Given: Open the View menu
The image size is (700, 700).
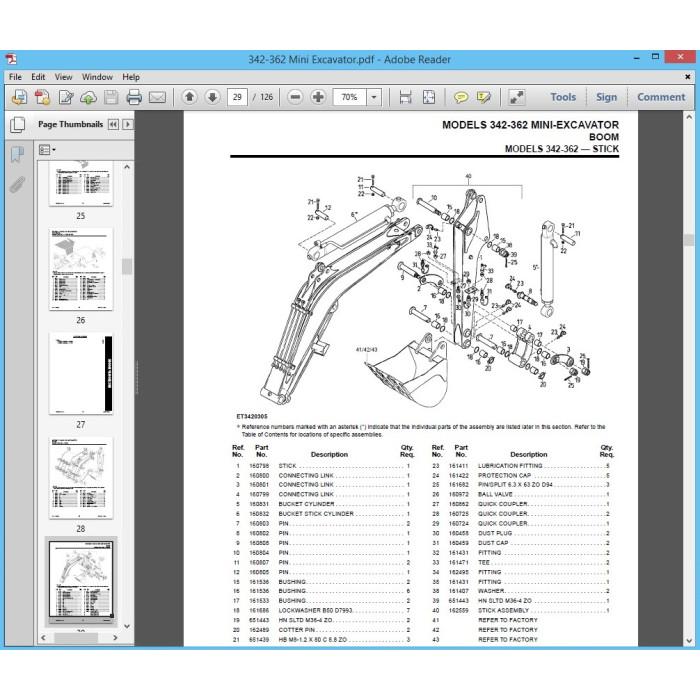Looking at the screenshot, I should pos(63,77).
